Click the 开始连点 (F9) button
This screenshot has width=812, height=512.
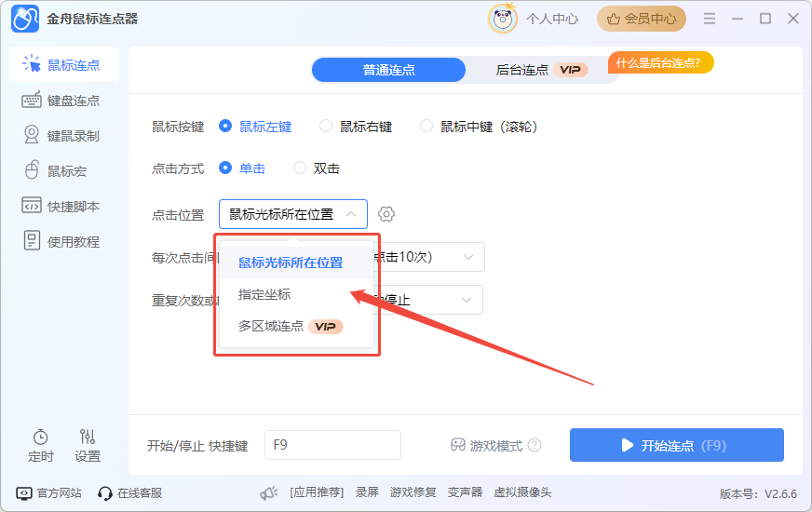click(x=677, y=445)
